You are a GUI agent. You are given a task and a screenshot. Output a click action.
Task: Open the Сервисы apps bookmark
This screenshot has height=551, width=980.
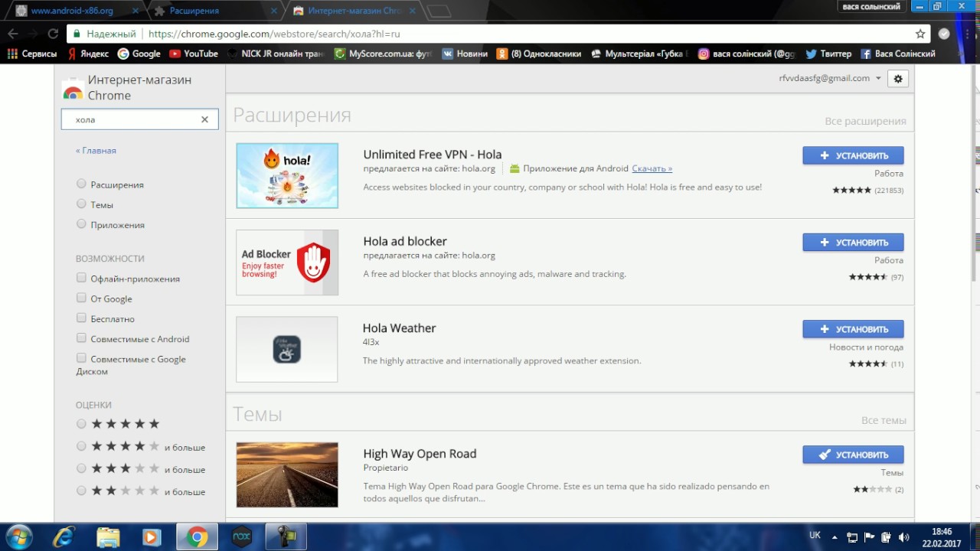tap(32, 54)
